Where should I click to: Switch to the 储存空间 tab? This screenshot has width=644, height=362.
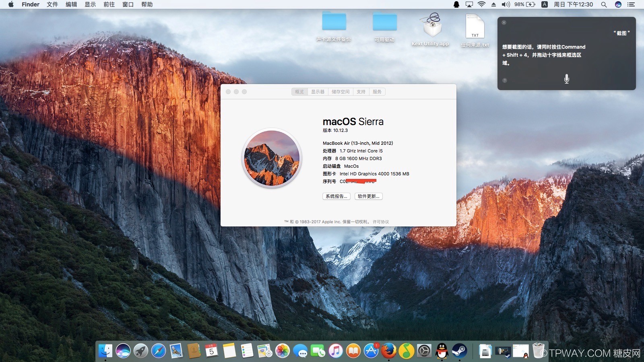pos(341,92)
